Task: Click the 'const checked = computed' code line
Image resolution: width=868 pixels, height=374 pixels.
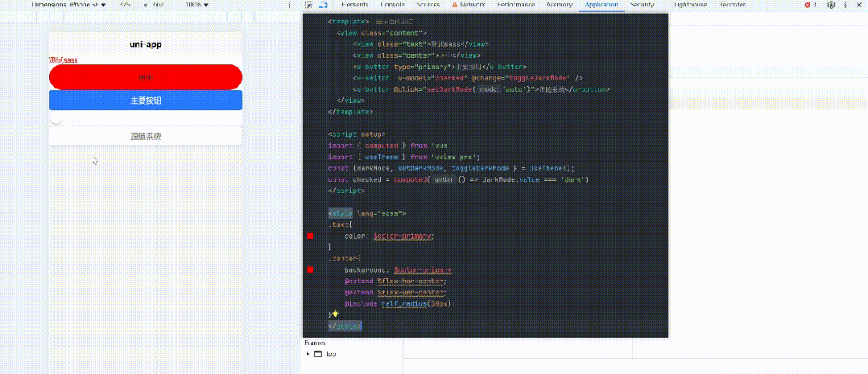Action: [458, 180]
